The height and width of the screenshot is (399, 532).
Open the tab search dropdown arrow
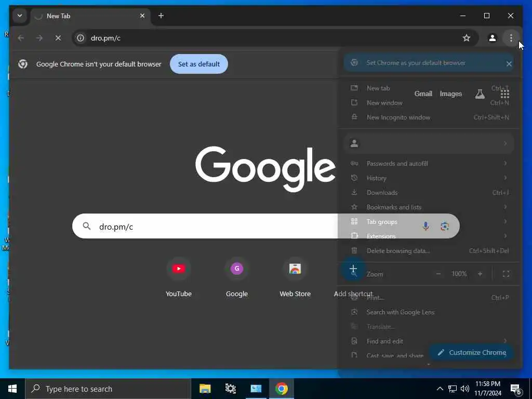(20, 16)
